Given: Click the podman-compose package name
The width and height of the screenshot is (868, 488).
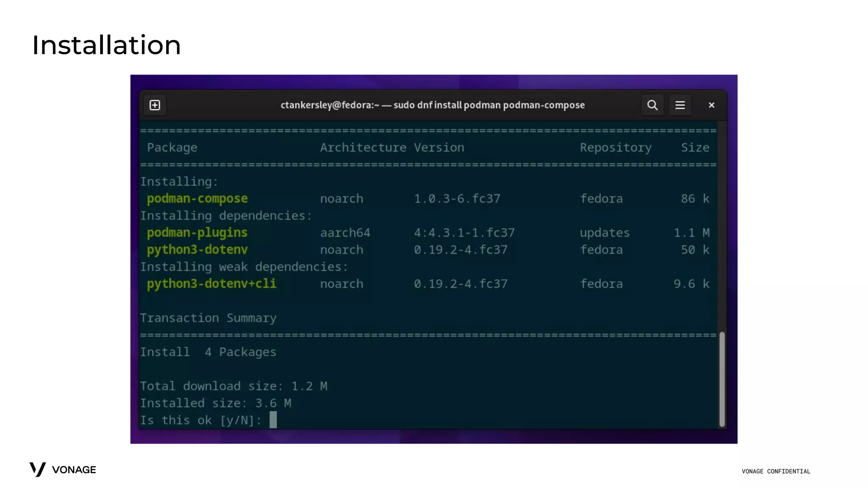Looking at the screenshot, I should 197,199.
